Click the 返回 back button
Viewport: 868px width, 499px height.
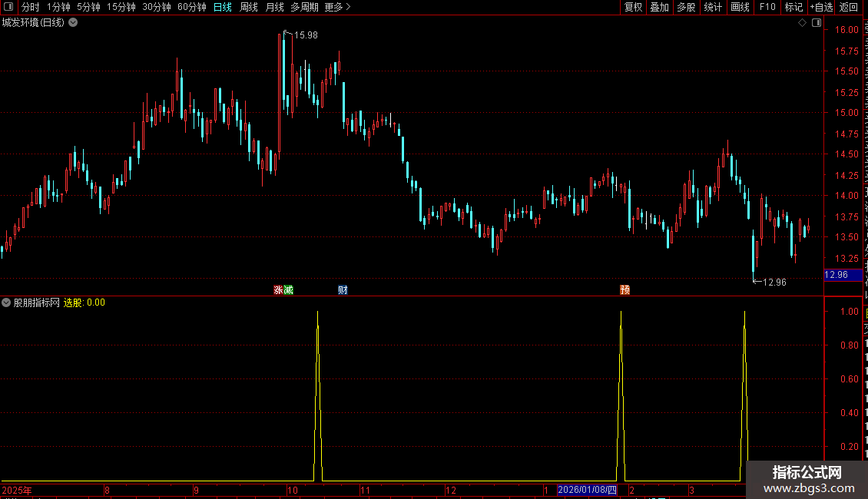[849, 7]
